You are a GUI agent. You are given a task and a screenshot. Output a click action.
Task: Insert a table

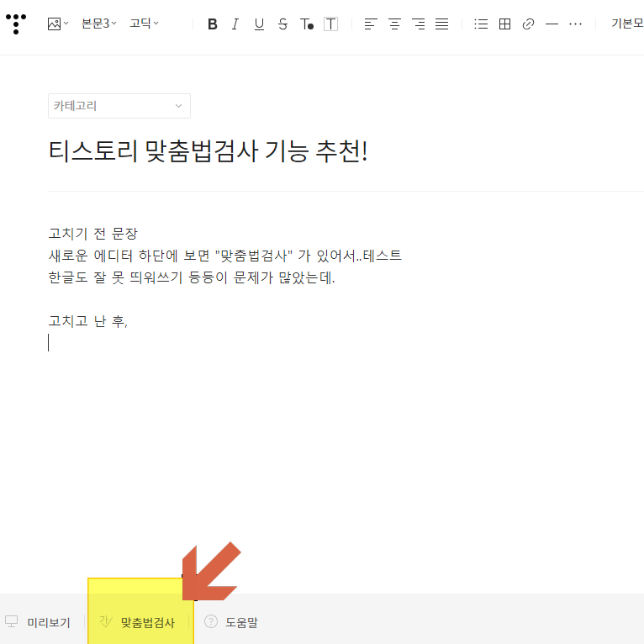tap(504, 24)
